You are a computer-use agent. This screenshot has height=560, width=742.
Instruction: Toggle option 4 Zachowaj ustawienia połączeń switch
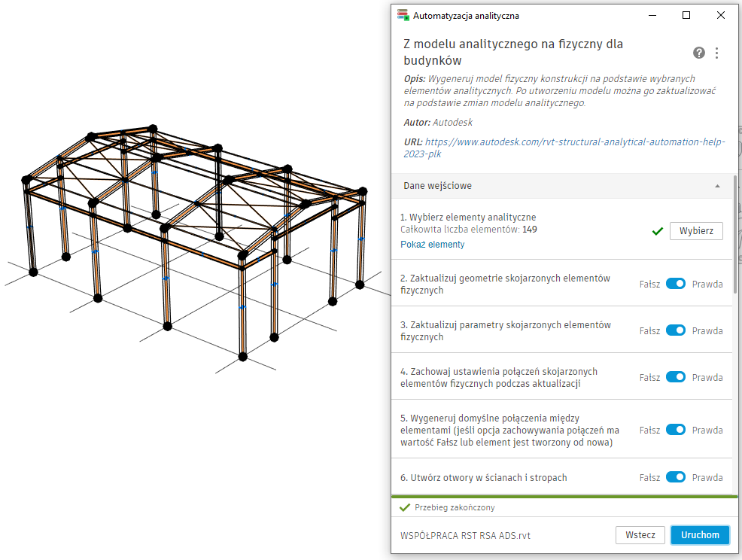[675, 377]
